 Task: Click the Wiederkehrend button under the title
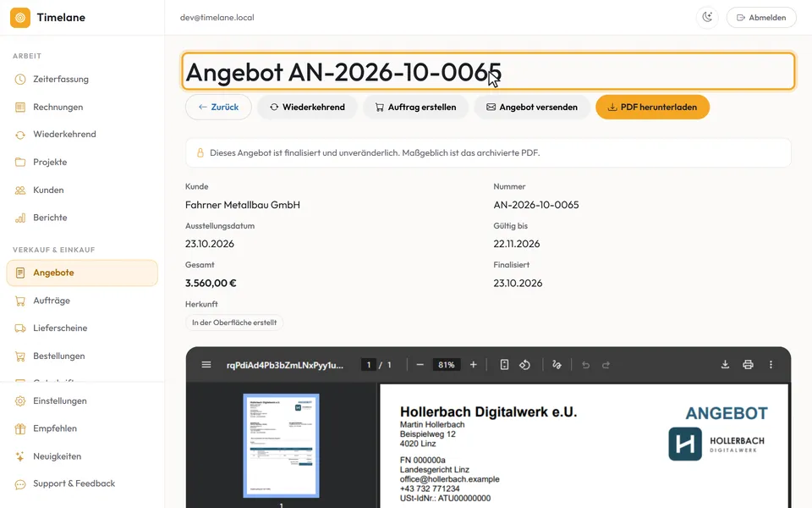[308, 108]
